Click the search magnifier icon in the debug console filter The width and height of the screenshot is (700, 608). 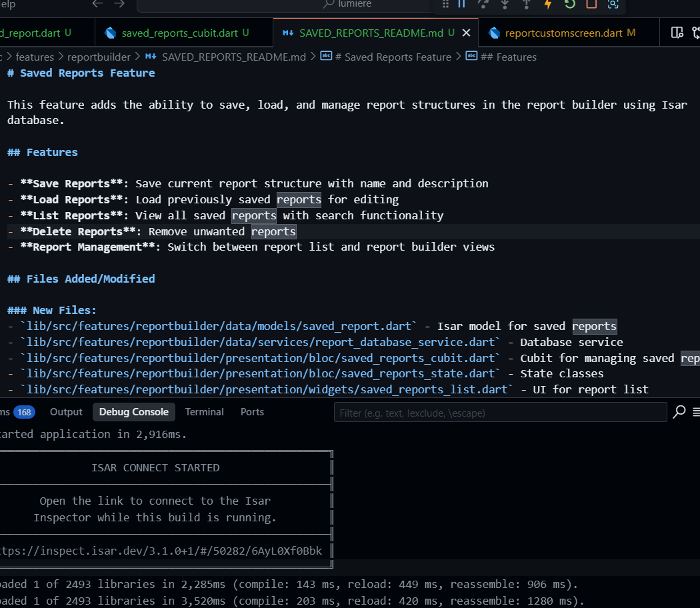679,411
